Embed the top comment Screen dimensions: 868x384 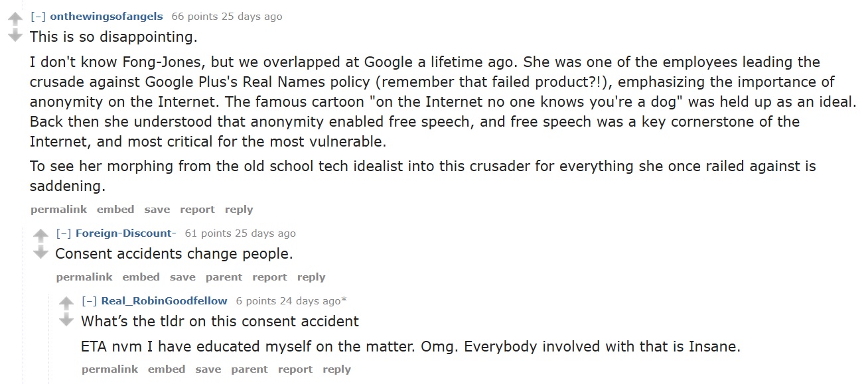(115, 209)
